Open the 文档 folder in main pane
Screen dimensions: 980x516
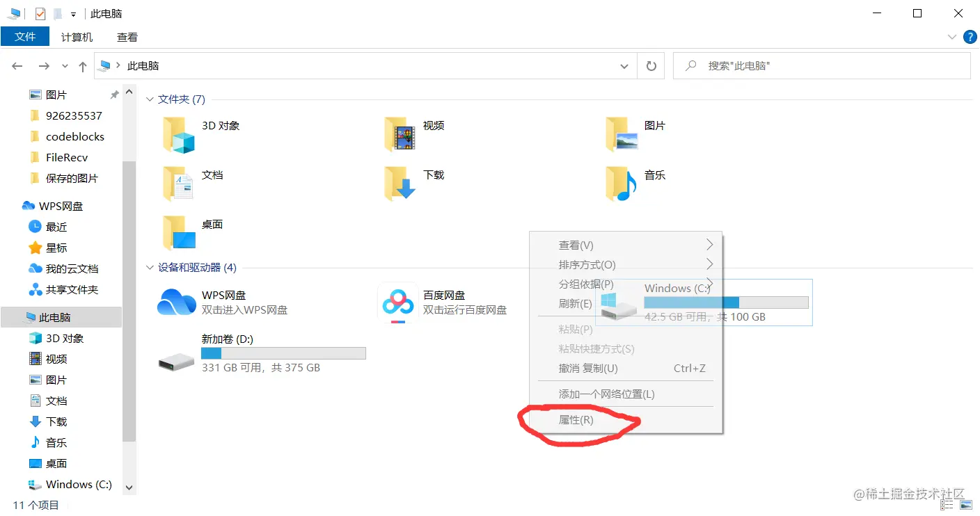(179, 184)
